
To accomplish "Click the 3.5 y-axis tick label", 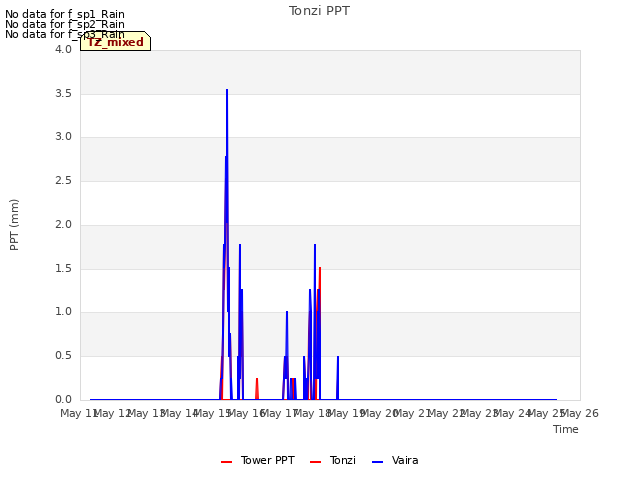I will (x=63, y=93).
